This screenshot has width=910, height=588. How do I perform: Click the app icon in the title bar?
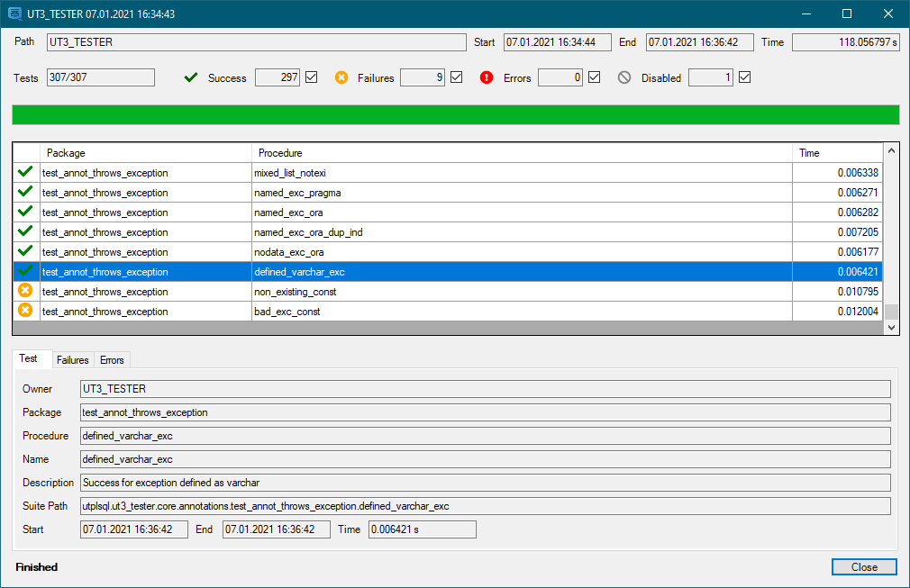pos(14,14)
